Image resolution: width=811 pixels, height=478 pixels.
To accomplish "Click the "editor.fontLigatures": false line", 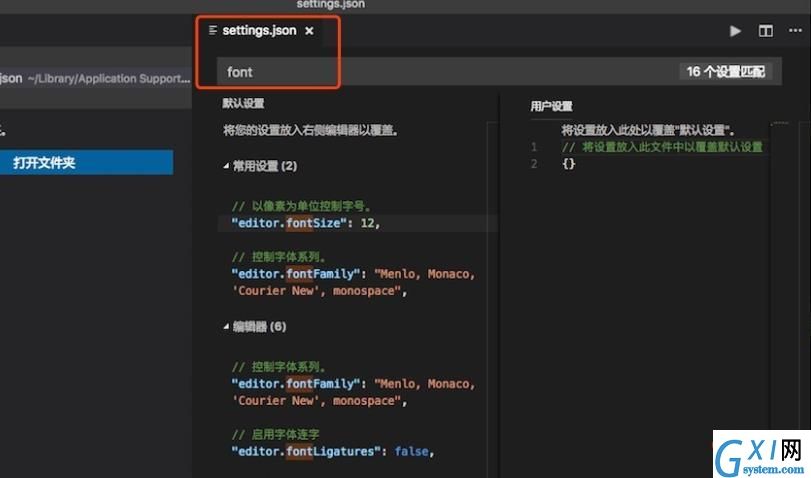I will 333,452.
